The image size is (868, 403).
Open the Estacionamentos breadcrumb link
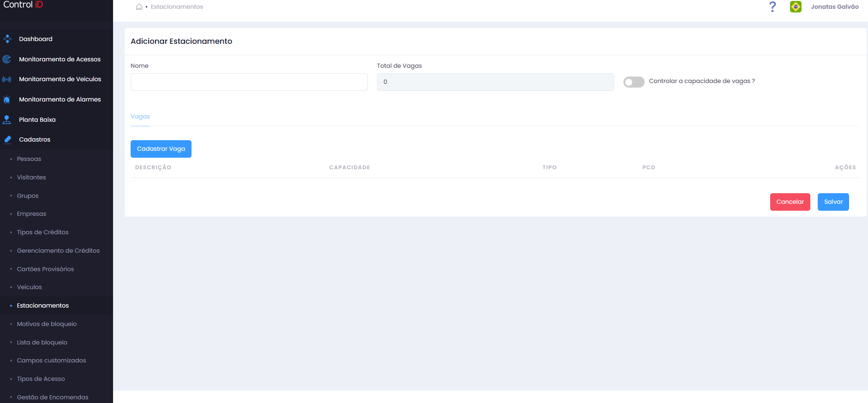[177, 7]
